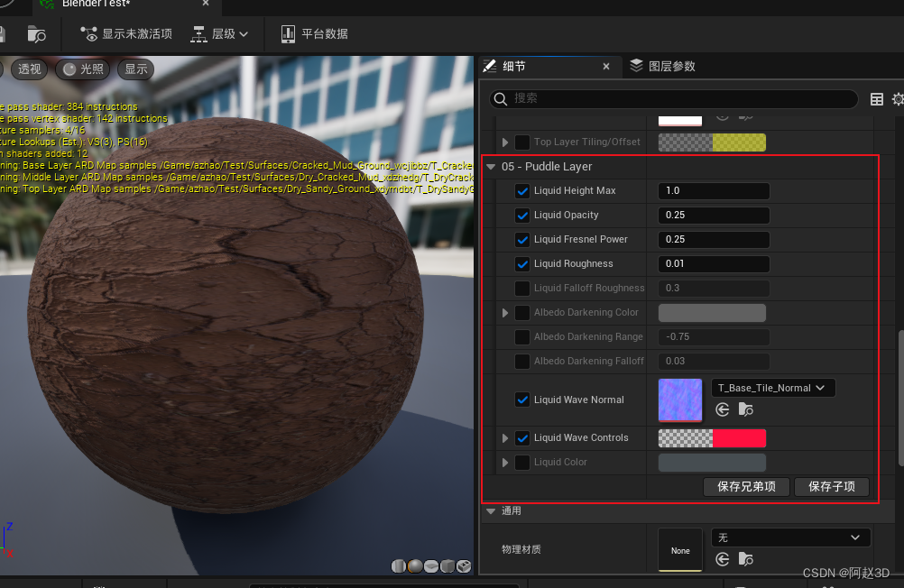Screen dimensions: 904x588
Task: Click the 物理材质 None thumbnail
Action: pyautogui.click(x=680, y=550)
